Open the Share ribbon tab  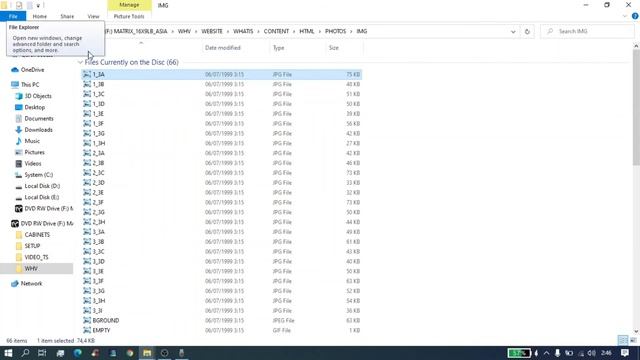pyautogui.click(x=67, y=16)
